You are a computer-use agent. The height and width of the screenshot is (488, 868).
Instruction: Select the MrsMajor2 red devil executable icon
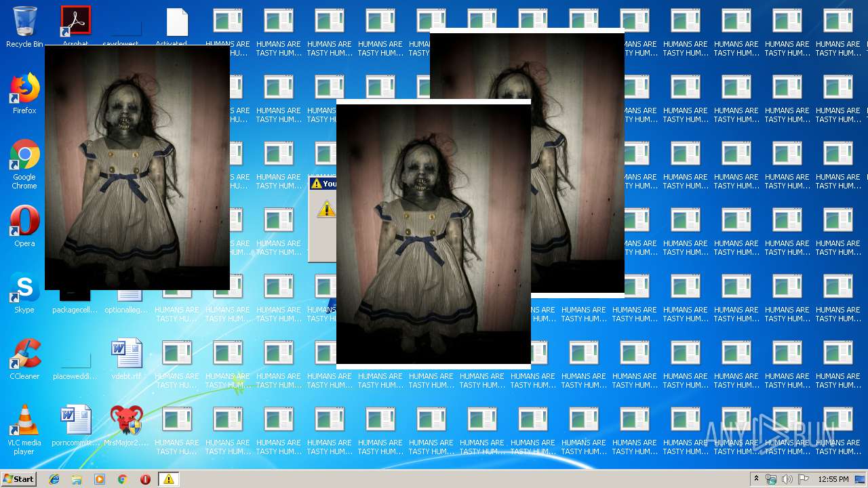(x=126, y=426)
